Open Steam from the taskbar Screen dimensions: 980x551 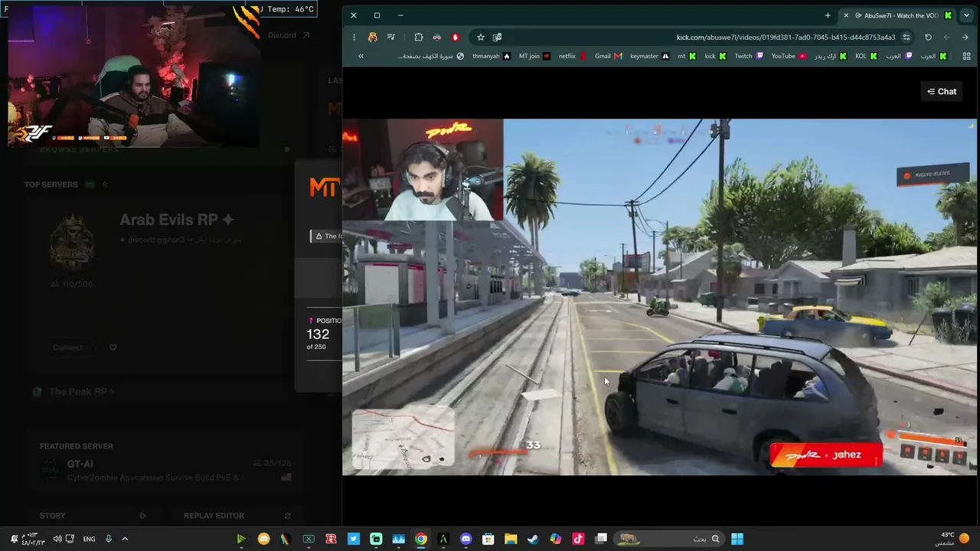coord(533,539)
